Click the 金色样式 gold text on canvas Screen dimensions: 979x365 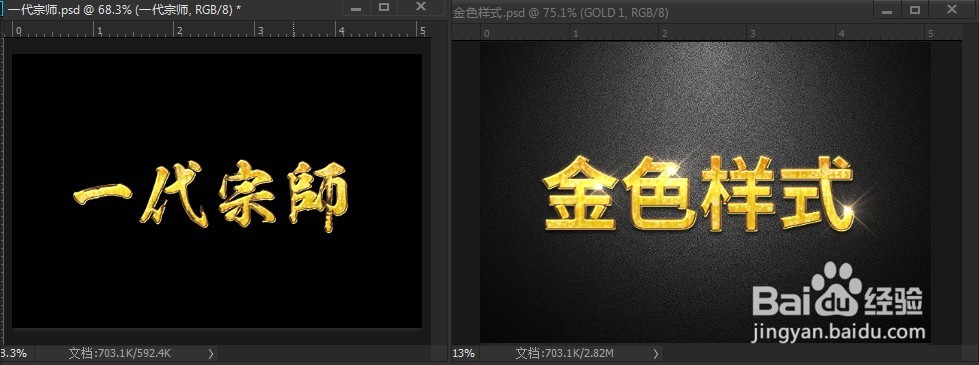click(699, 193)
